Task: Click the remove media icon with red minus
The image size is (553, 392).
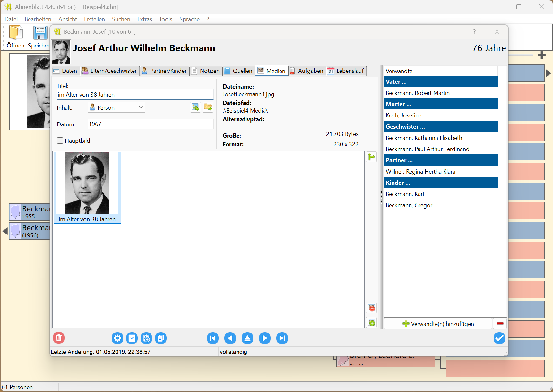Action: tap(372, 308)
